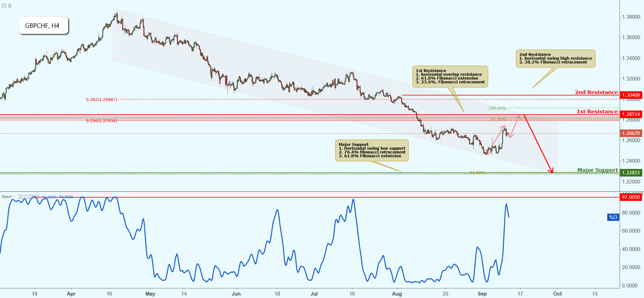644x298 pixels.
Task: Toggle Stoch indicator visibility with the eye icon
Action: pyautogui.click(x=21, y=197)
